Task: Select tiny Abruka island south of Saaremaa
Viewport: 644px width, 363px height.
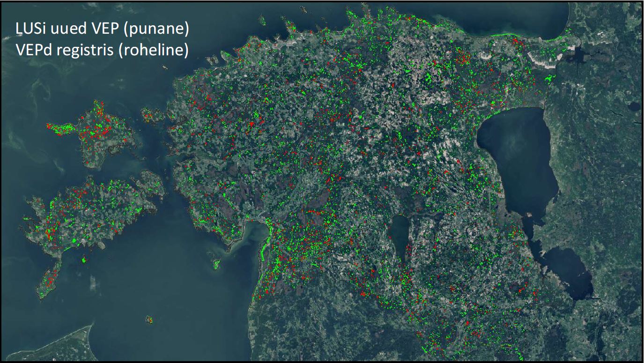Action: [x=84, y=259]
